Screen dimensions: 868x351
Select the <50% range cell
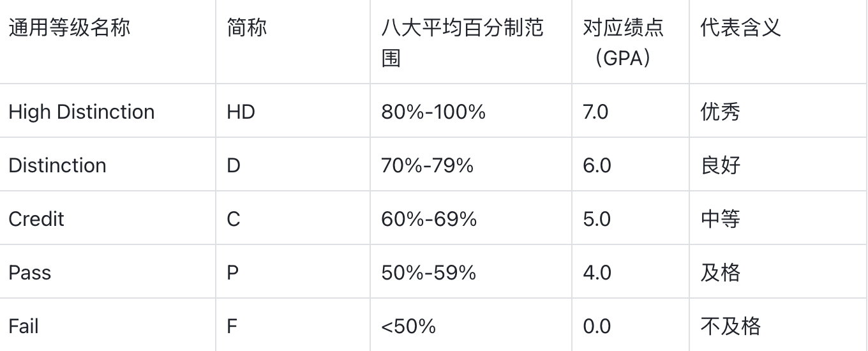[408, 327]
